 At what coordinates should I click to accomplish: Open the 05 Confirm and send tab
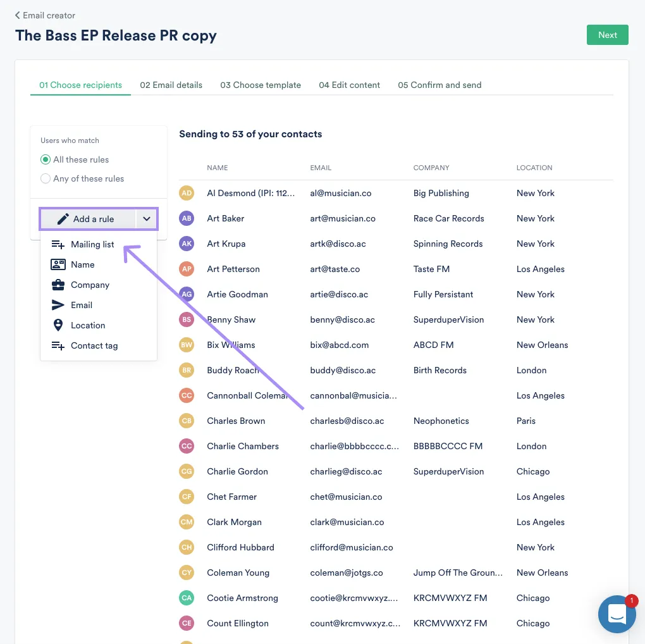coord(439,85)
